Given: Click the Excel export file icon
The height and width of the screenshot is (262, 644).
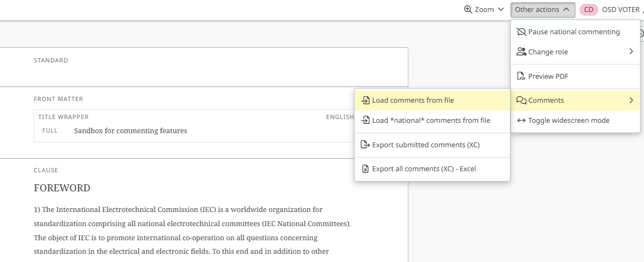Looking at the screenshot, I should 365,169.
